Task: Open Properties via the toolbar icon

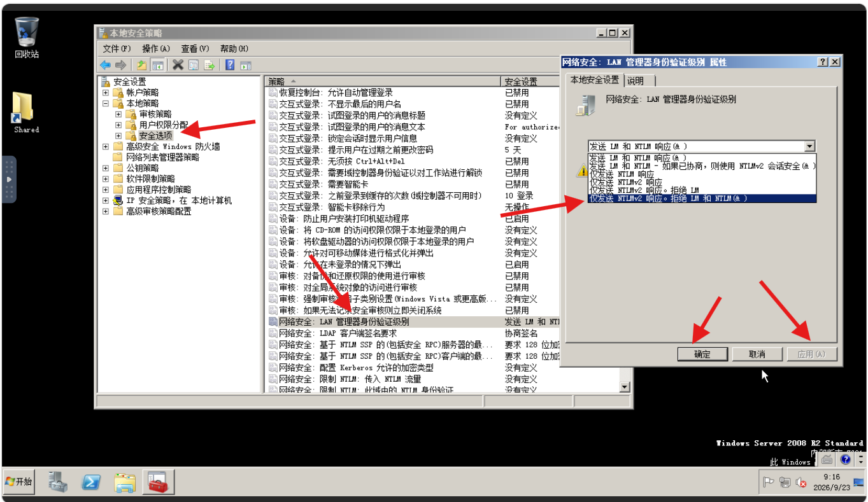Action: (x=193, y=65)
